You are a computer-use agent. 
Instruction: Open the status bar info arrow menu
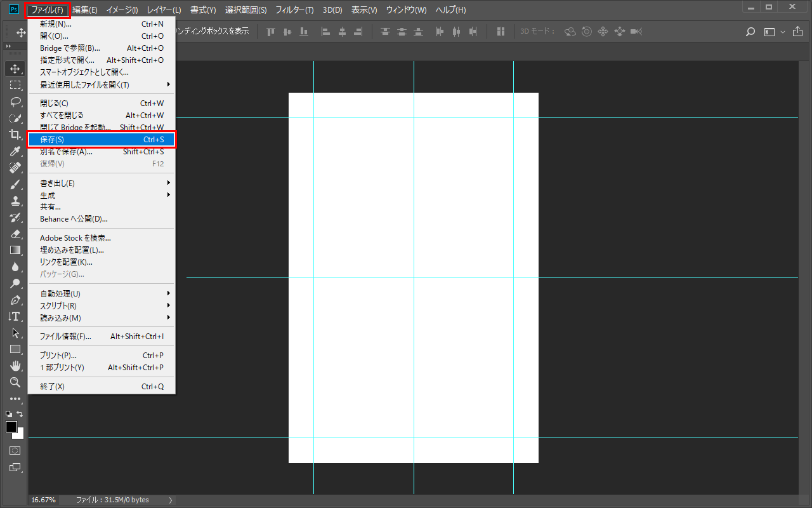coord(170,500)
